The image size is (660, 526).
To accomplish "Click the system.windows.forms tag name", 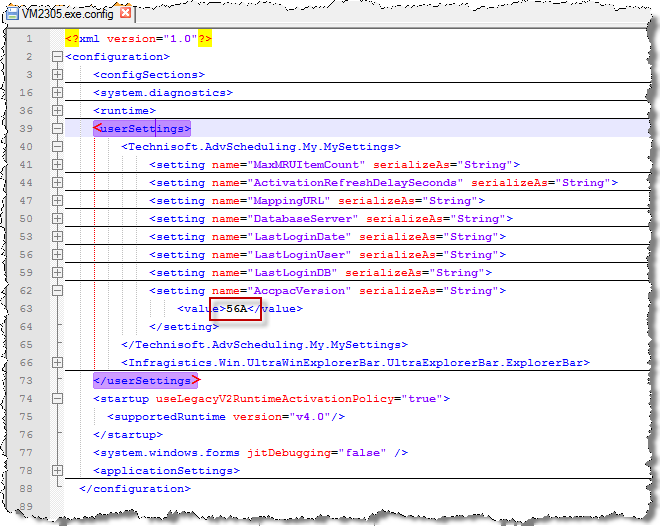I will click(170, 453).
